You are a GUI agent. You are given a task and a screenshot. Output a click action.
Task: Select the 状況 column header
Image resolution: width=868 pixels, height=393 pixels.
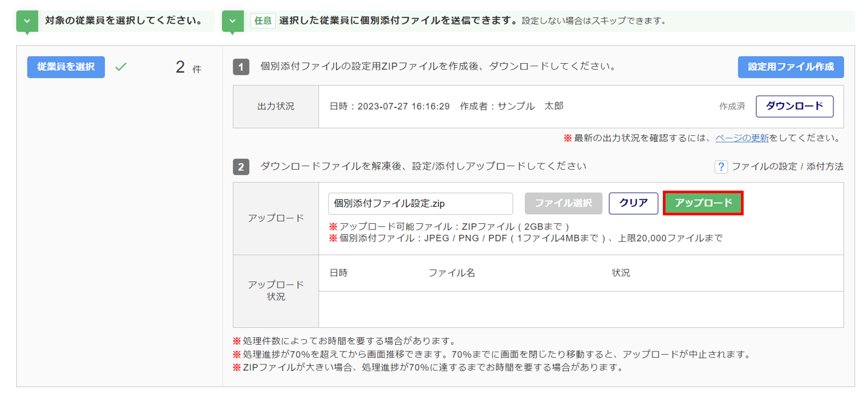click(x=621, y=273)
